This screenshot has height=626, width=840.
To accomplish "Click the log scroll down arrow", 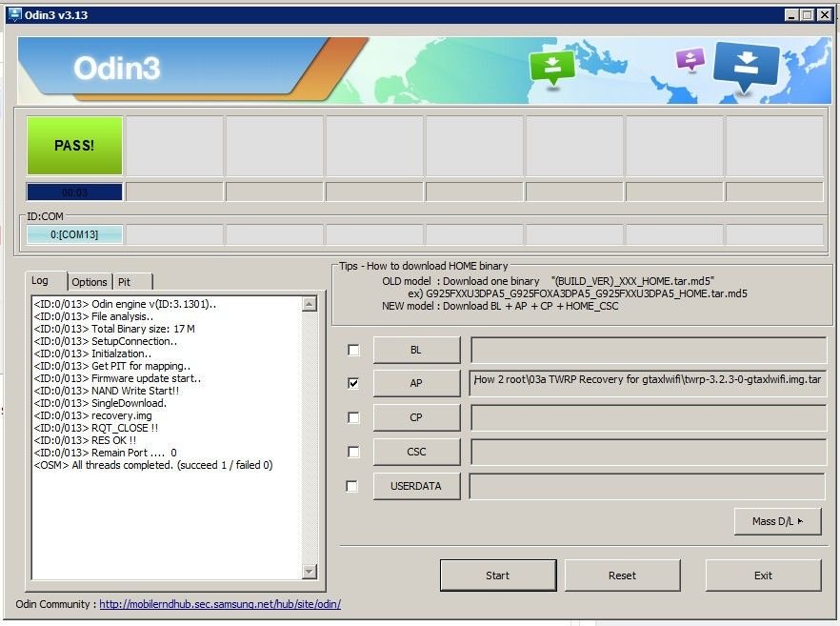I will (310, 572).
